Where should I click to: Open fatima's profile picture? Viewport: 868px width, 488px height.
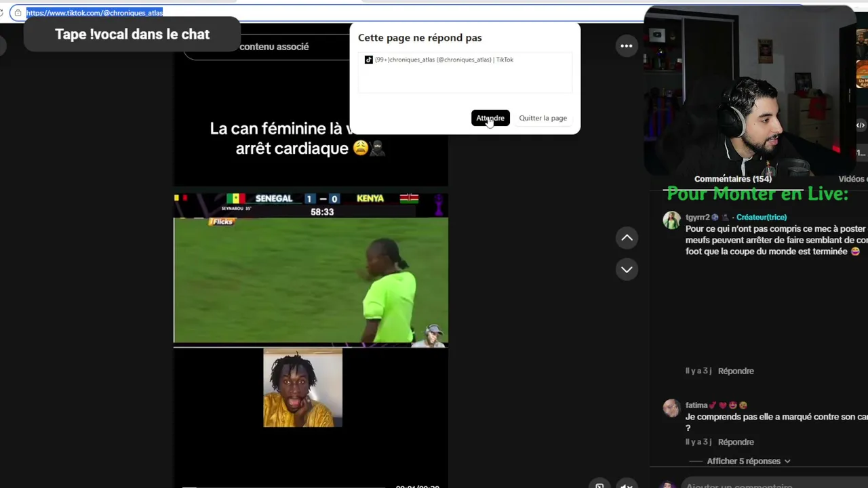pyautogui.click(x=671, y=408)
